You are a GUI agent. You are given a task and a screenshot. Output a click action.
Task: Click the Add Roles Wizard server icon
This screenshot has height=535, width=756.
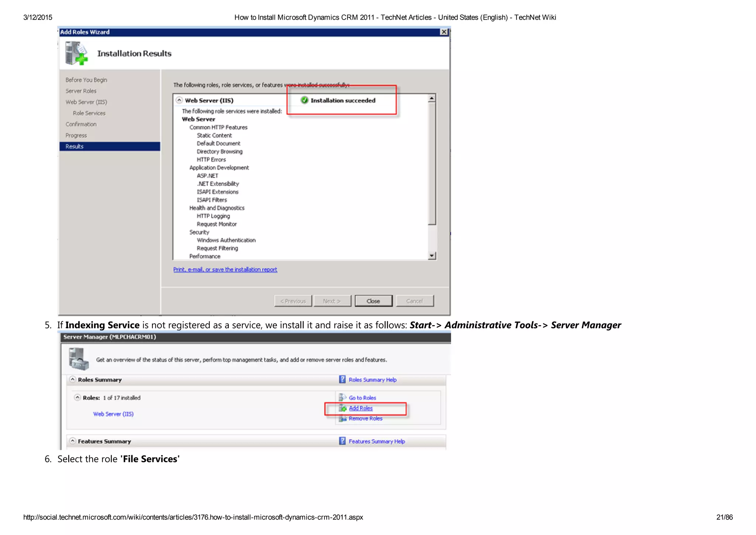pyautogui.click(x=76, y=53)
